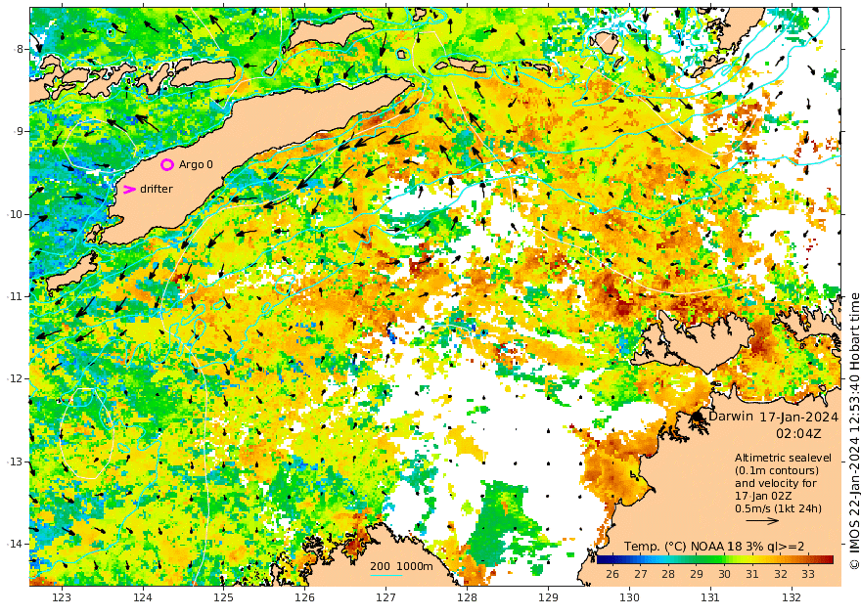Click longitude label 132 on bottom axis
Screen dimensions: 861x616
[x=792, y=597]
